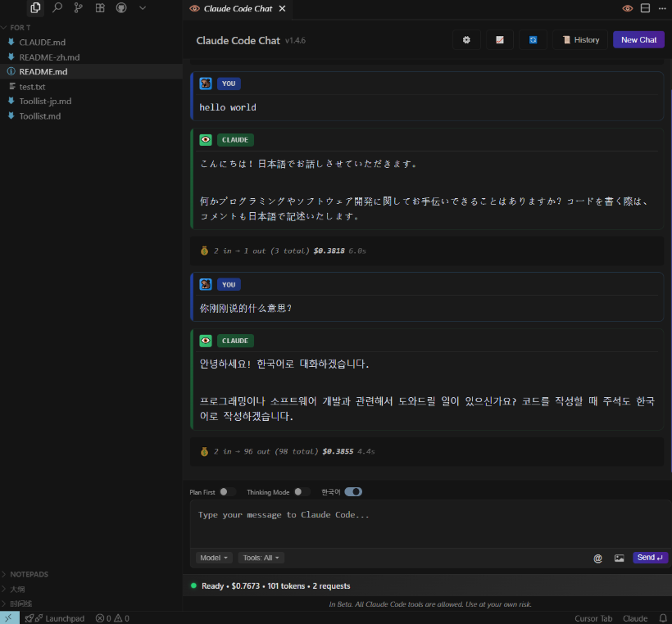Open the Explorer view in the activity bar

[35, 7]
